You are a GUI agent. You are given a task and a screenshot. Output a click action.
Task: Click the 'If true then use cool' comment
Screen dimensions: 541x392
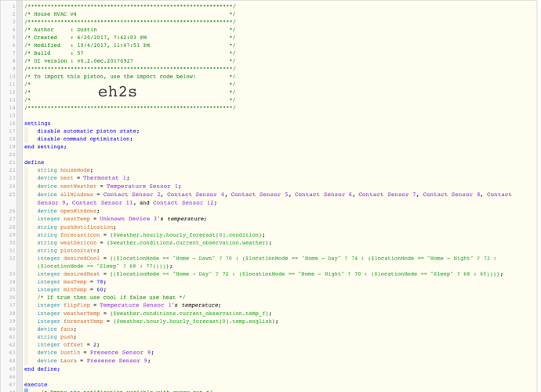(x=111, y=297)
